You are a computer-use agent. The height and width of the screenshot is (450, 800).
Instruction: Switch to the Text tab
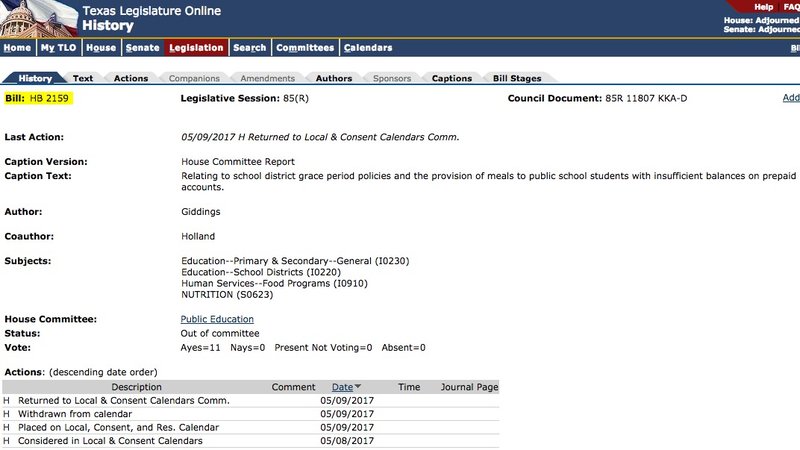83,78
